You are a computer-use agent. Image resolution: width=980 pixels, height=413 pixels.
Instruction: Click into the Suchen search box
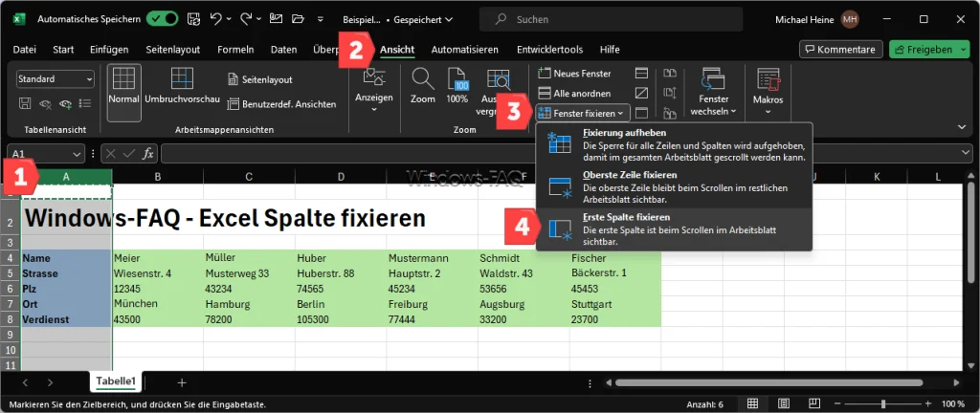point(611,19)
